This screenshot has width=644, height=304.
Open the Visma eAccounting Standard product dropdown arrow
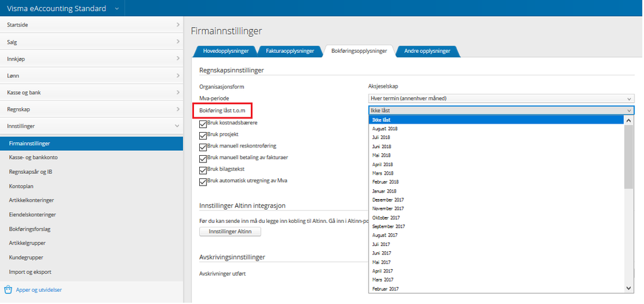click(117, 8)
